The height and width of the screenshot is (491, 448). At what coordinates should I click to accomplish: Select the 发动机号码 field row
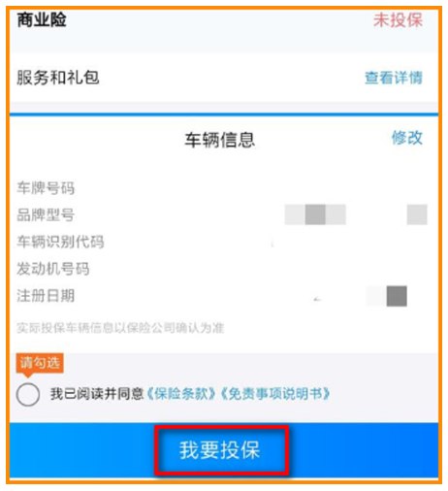coord(224,269)
